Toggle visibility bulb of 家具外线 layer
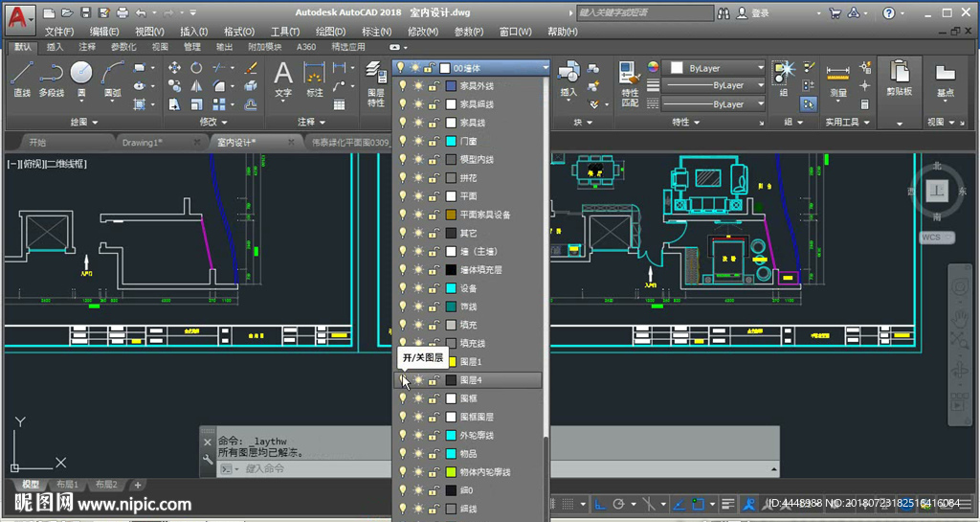Screen dimensions: 980x522 click(x=403, y=85)
